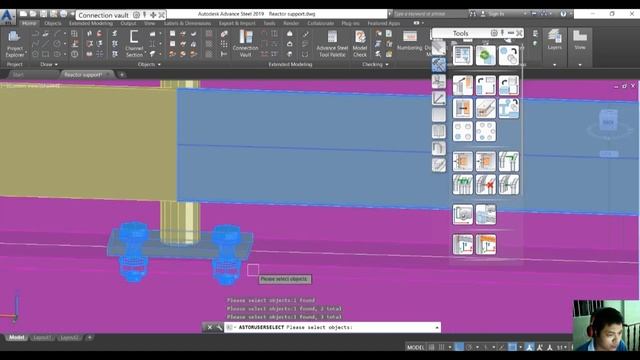
Task: Open the Numbering tool
Action: (409, 41)
